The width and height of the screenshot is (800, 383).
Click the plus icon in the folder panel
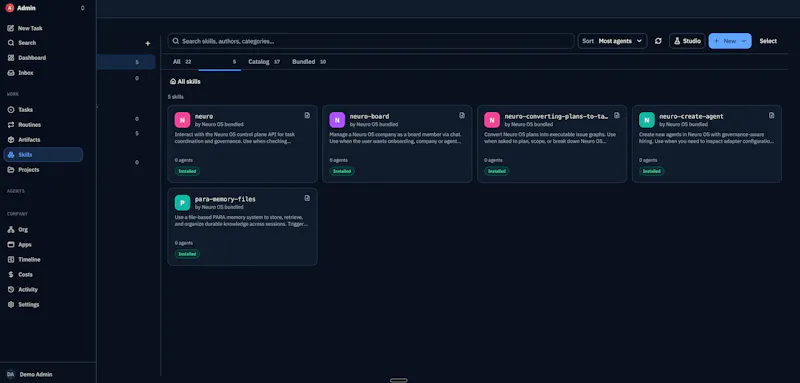click(148, 43)
